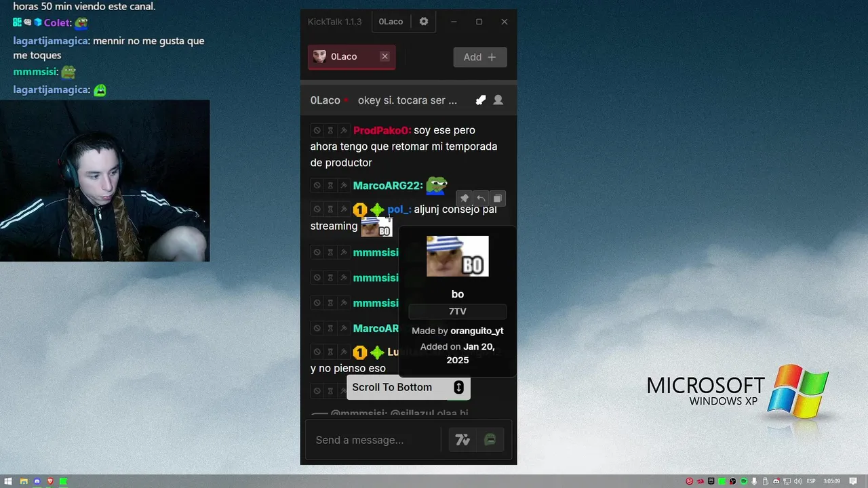Click 'mmmsisi' username in overlay chat
Image resolution: width=868 pixels, height=488 pixels.
pos(35,72)
